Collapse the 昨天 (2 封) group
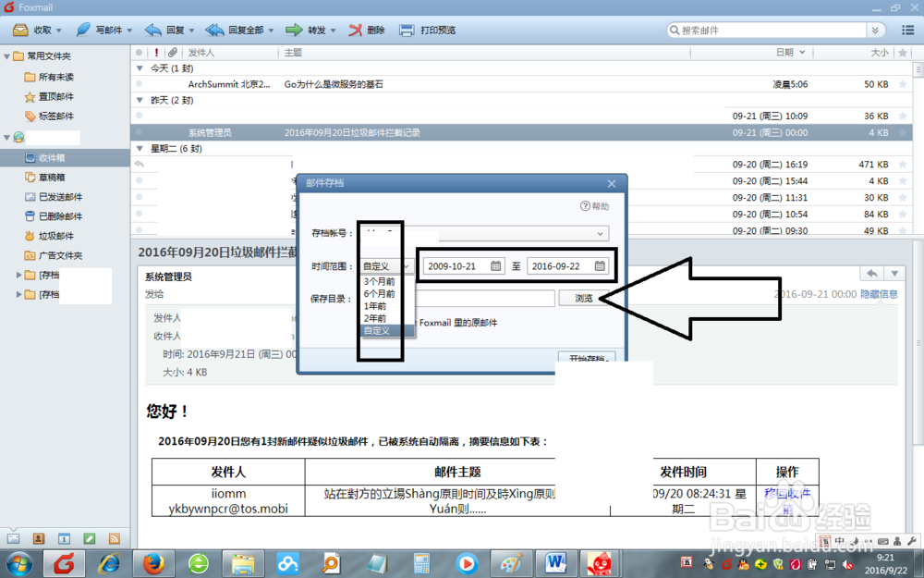 click(x=140, y=100)
